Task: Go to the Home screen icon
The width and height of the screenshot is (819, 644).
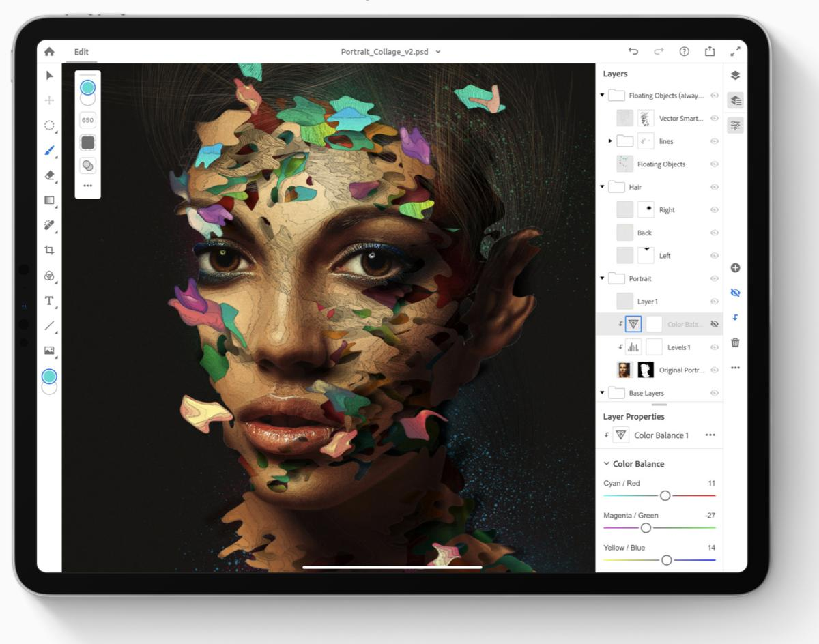Action: (x=49, y=52)
